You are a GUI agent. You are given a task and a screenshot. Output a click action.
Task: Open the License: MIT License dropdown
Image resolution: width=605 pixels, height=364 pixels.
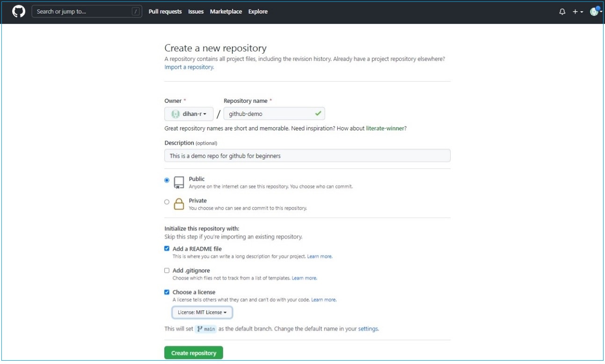[x=202, y=312]
